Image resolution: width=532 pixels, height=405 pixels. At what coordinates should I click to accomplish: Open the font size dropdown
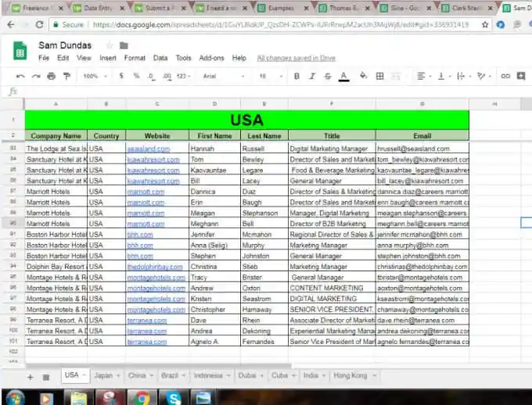tap(271, 77)
